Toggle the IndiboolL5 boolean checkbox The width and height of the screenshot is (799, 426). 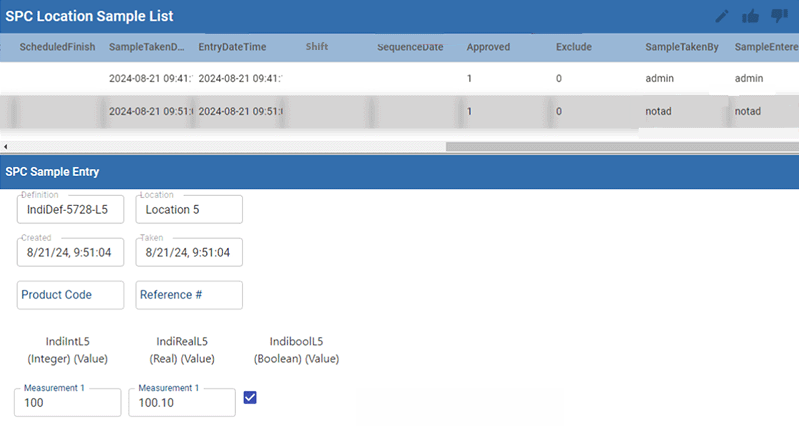pos(250,398)
